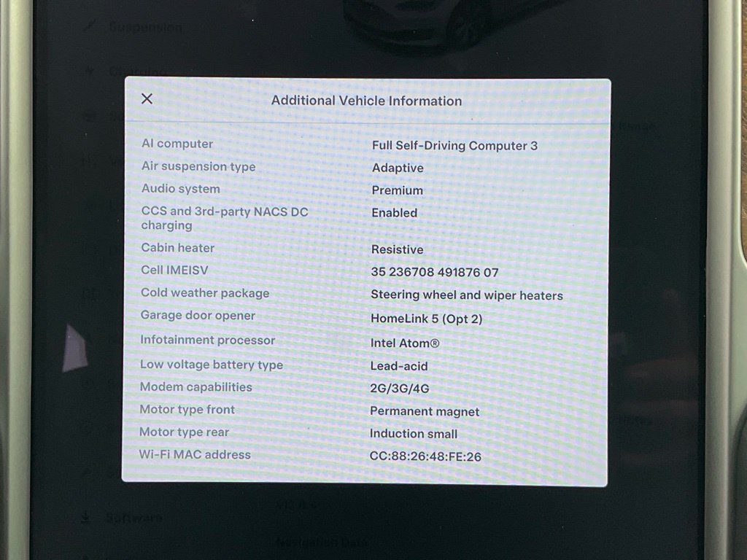Viewport: 747px width, 560px height.
Task: Click the 'Enabled' charging value
Action: coord(394,212)
